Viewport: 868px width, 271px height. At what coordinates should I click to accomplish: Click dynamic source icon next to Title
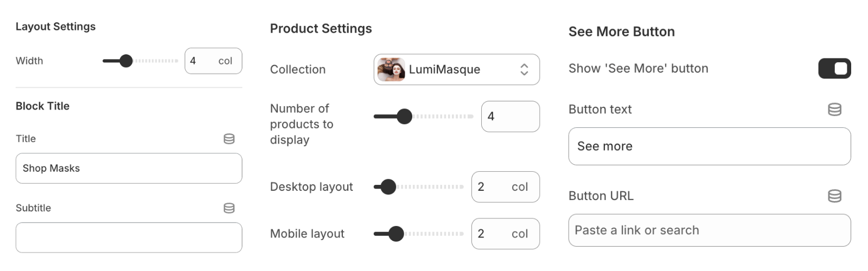click(x=229, y=139)
